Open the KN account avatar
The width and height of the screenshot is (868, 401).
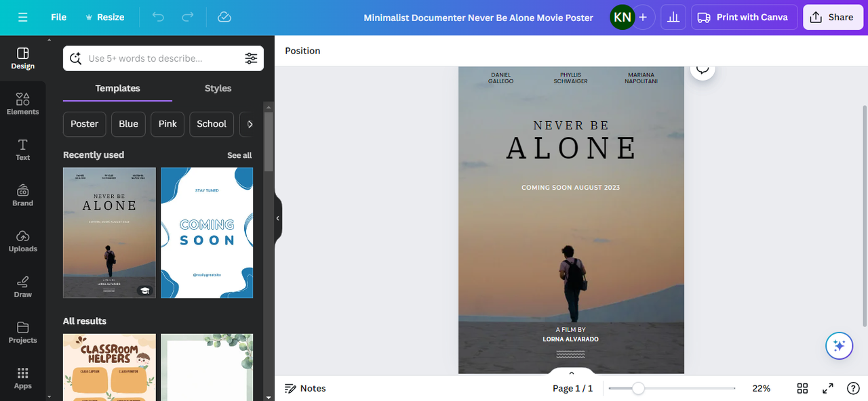coord(622,17)
